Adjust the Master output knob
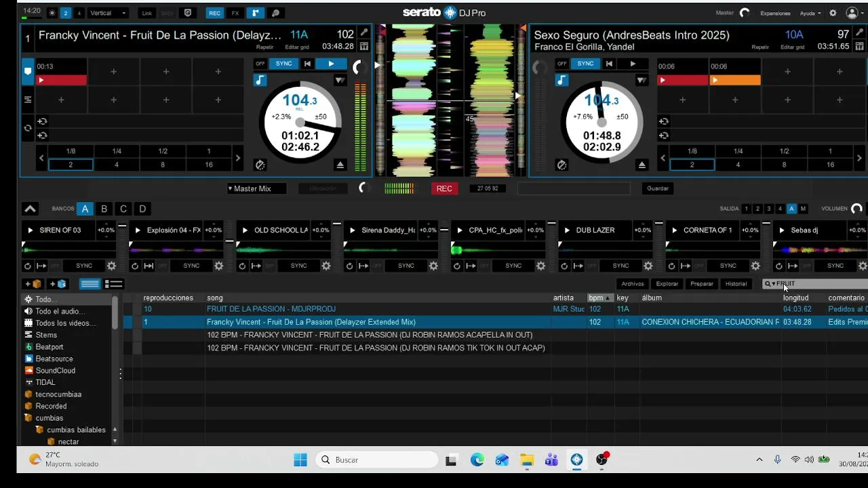The image size is (868, 488). 745,13
